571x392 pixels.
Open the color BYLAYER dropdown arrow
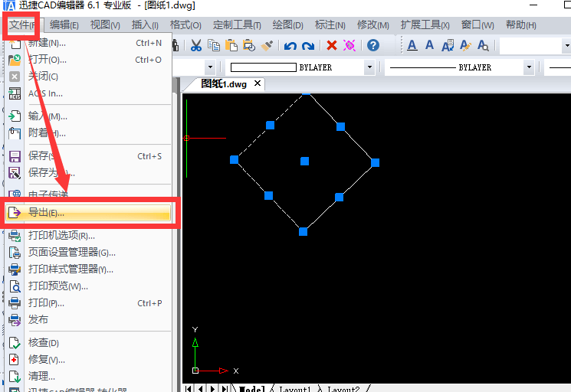369,67
